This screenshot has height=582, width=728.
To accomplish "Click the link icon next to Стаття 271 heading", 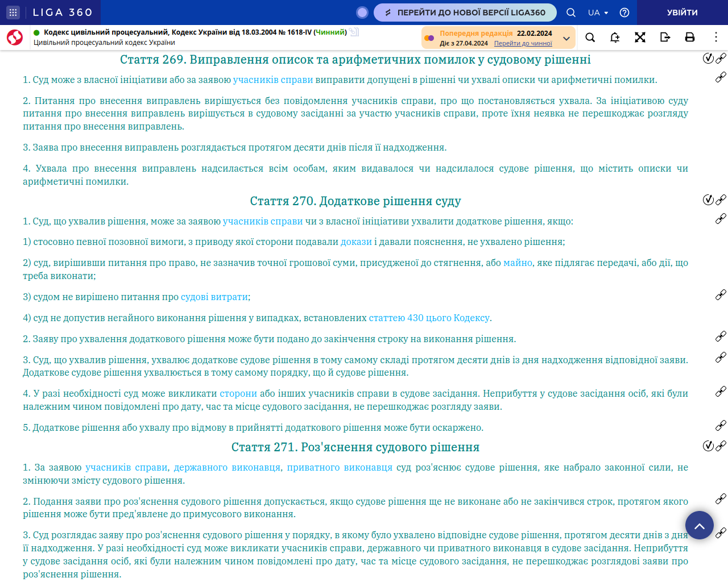I will 721,446.
